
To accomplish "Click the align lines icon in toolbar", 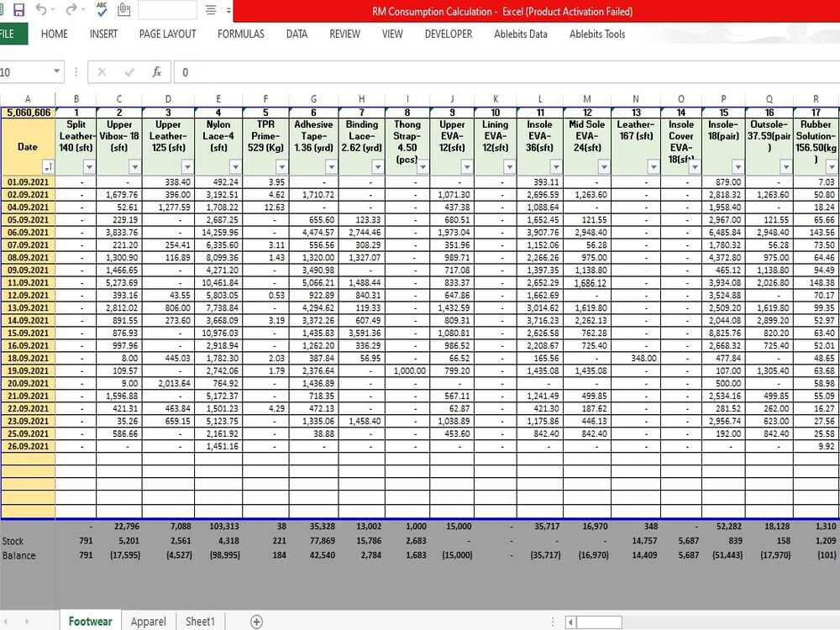I will pyautogui.click(x=211, y=9).
